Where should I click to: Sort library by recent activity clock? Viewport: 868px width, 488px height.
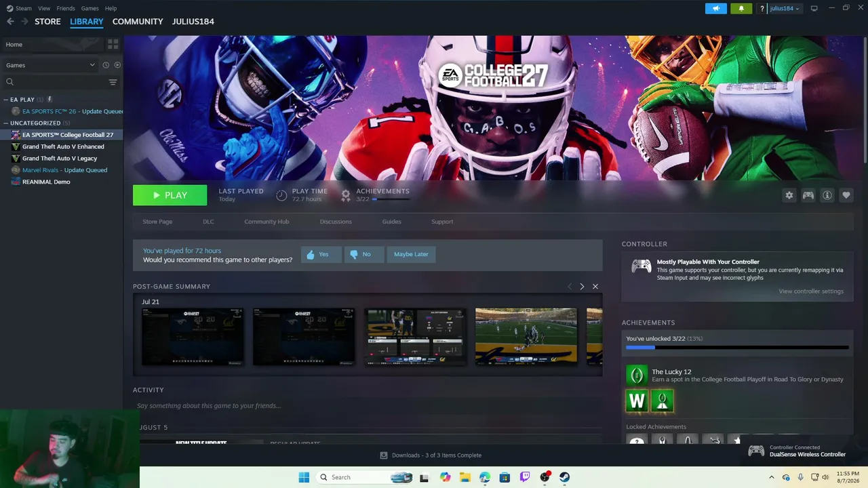pos(106,65)
